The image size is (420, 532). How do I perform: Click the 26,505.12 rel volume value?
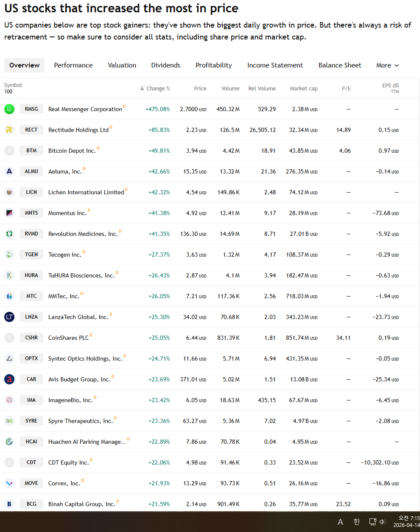coord(263,130)
